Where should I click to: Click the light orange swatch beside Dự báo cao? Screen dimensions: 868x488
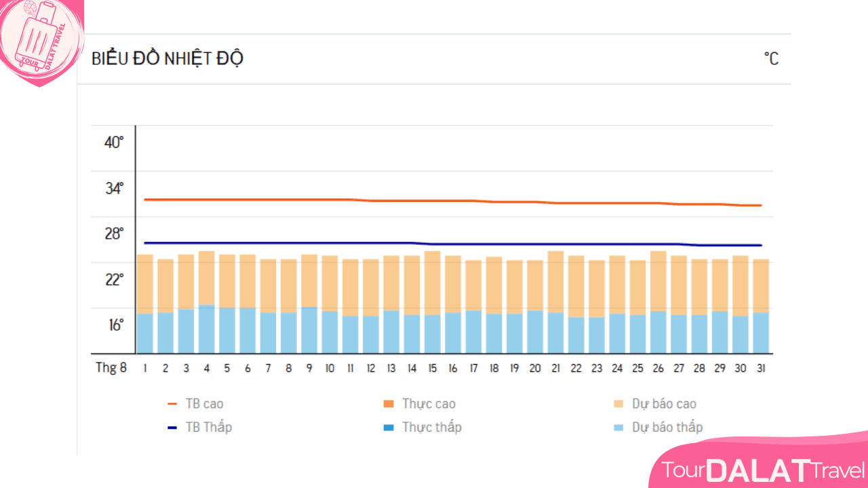618,404
